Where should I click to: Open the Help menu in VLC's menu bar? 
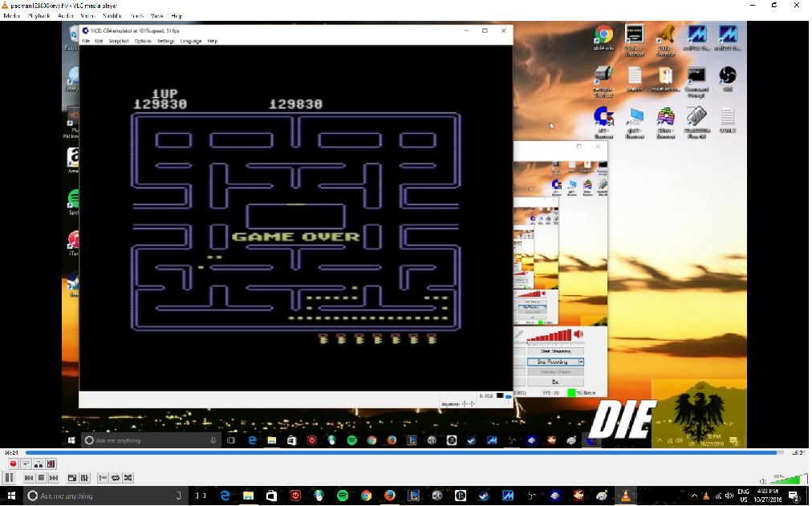pos(177,16)
